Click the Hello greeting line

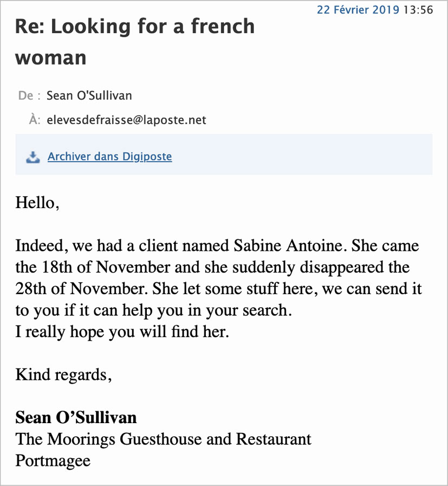37,203
